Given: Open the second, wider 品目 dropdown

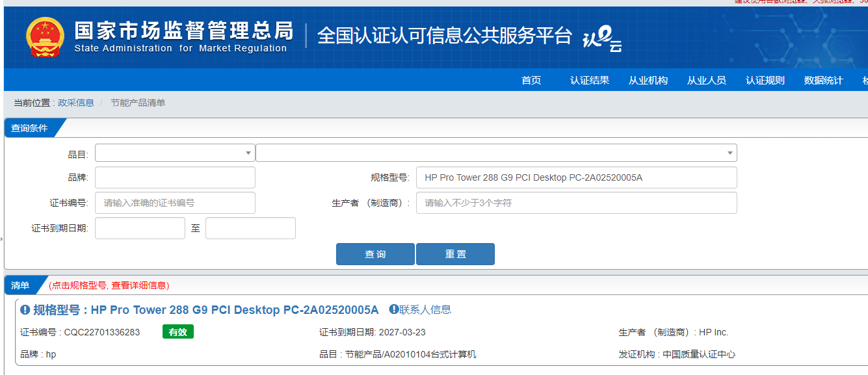Looking at the screenshot, I should pyautogui.click(x=496, y=153).
